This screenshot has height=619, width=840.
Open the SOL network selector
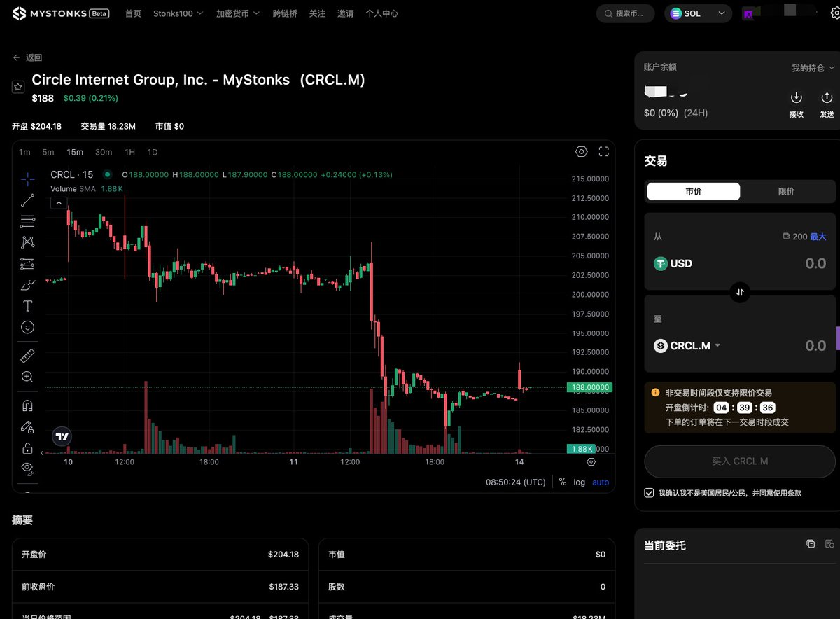[x=698, y=13]
